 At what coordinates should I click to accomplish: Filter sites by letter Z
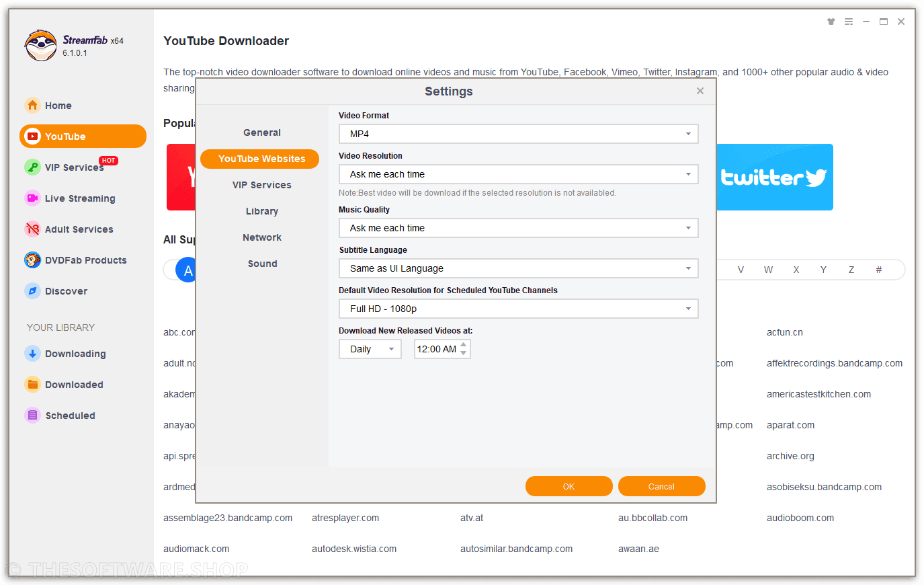[851, 270]
